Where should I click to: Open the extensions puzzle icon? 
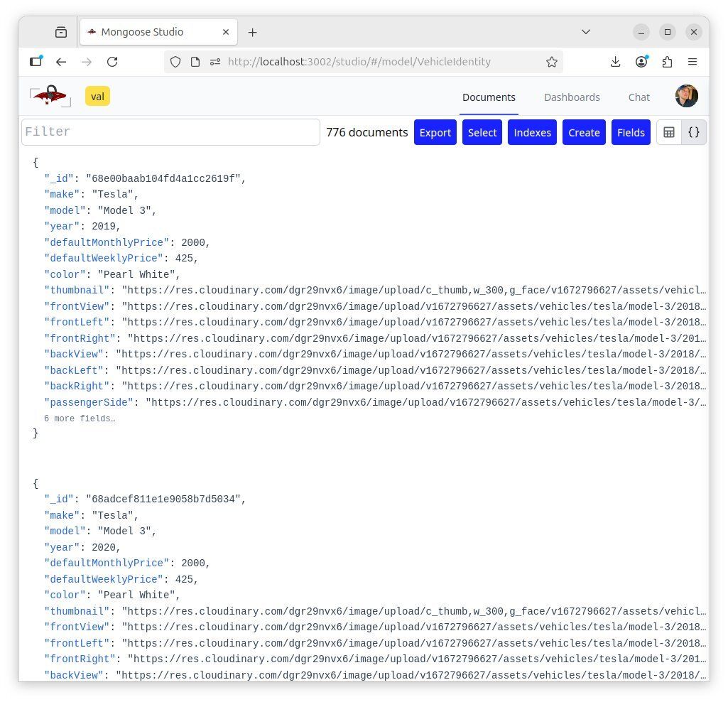[x=667, y=62]
